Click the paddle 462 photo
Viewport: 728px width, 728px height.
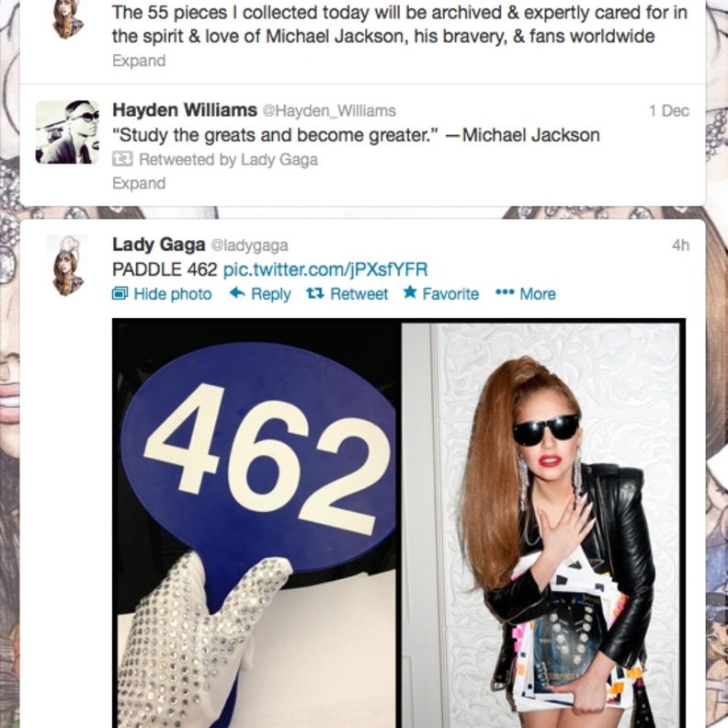pos(256,523)
